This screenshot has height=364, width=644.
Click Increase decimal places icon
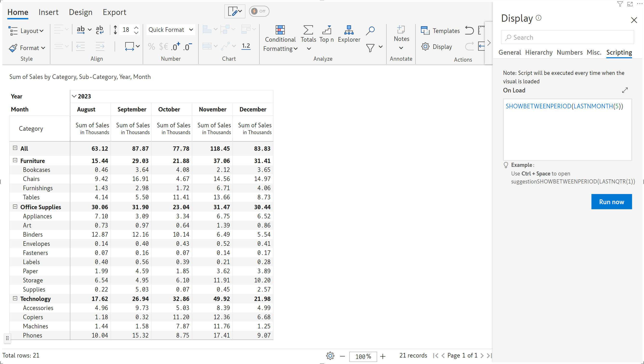coord(175,46)
